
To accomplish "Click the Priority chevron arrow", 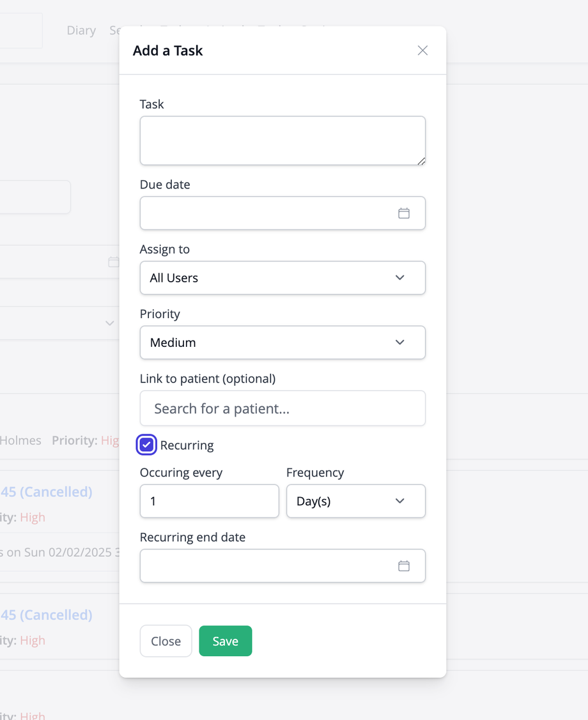I will (x=400, y=342).
